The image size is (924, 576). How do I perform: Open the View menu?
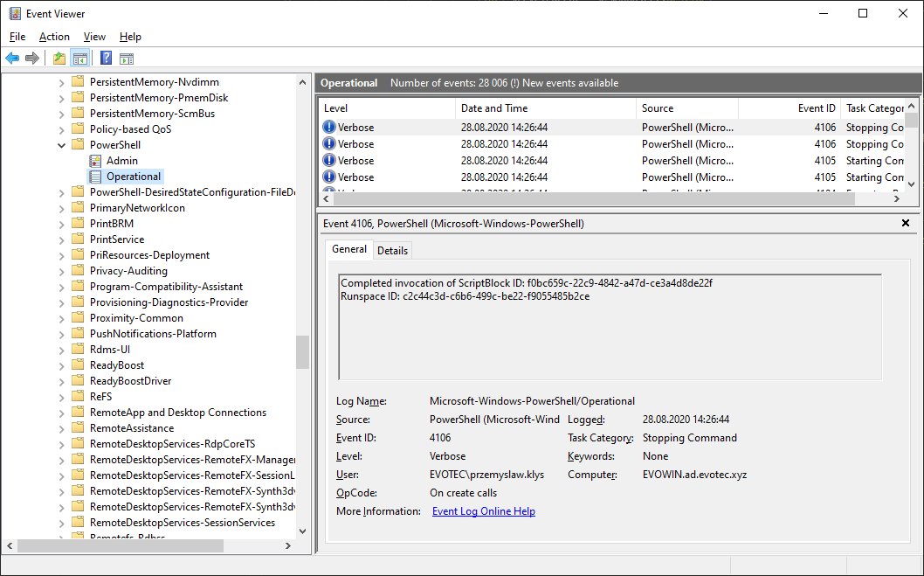94,37
